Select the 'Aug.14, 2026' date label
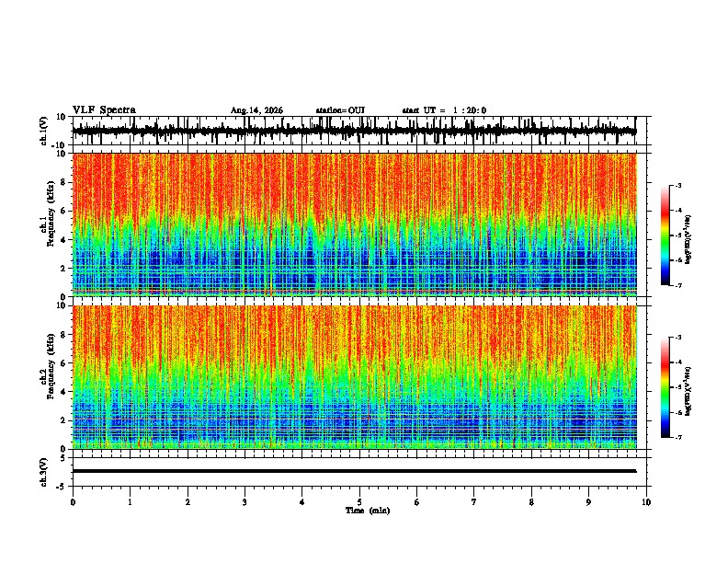Viewport: 728px width, 563px height. click(256, 110)
